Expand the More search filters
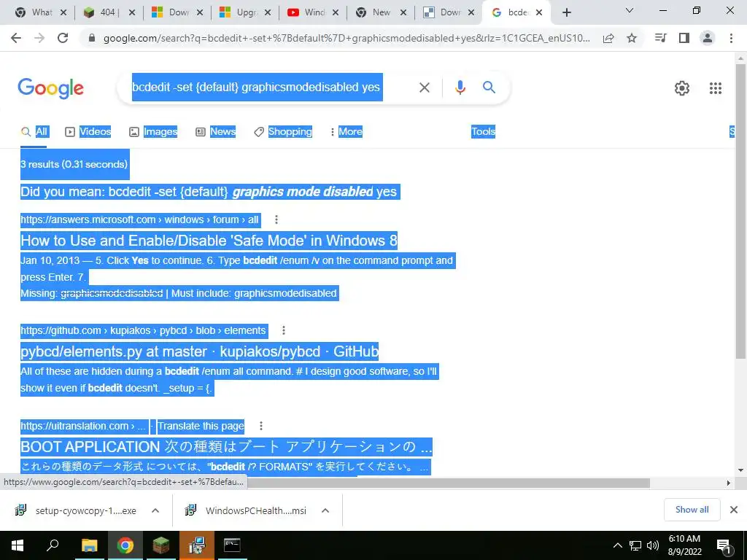The height and width of the screenshot is (560, 747). [x=347, y=131]
